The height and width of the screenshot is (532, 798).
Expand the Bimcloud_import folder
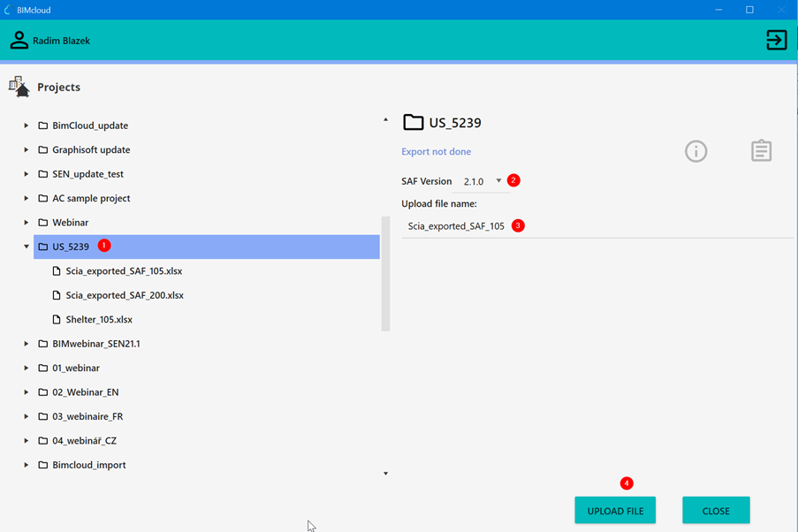(x=26, y=465)
